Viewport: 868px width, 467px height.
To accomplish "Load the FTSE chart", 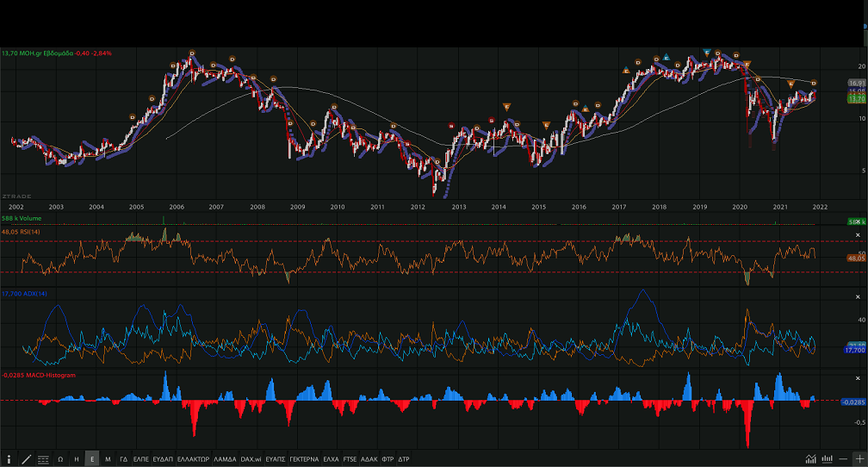I will pyautogui.click(x=350, y=459).
